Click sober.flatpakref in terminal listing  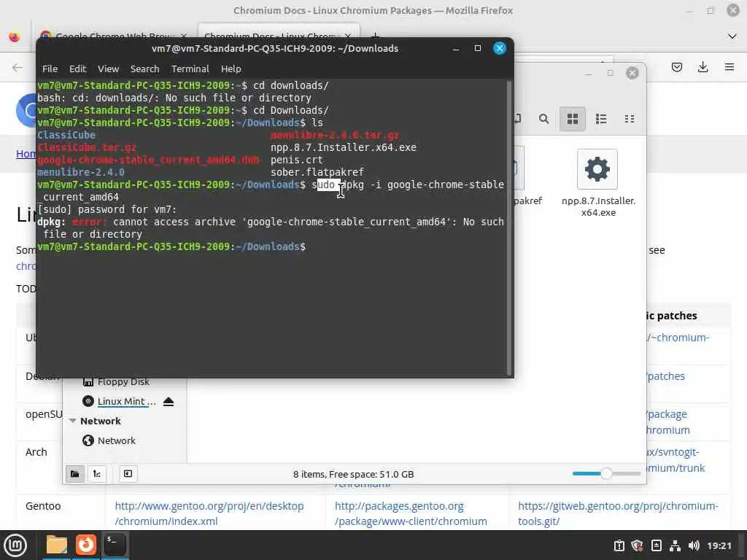317,172
